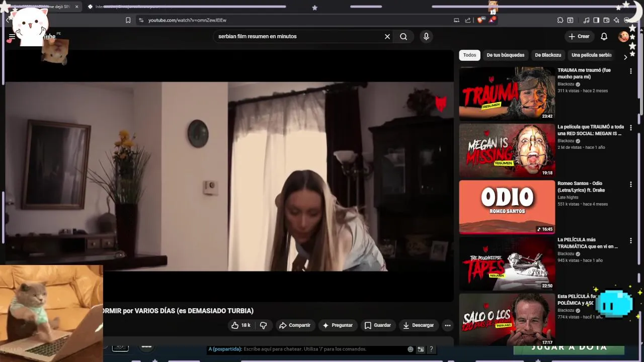
Task: Start voice search with microphone
Action: pyautogui.click(x=426, y=36)
